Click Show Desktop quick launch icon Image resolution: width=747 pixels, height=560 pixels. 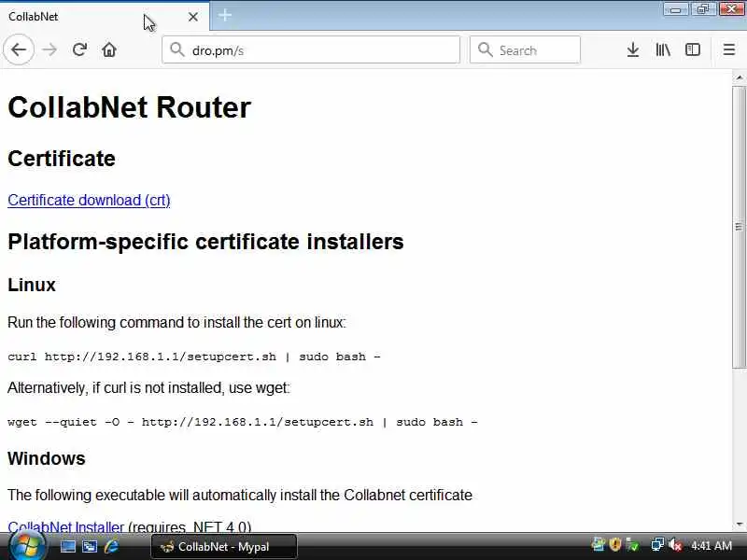click(67, 546)
